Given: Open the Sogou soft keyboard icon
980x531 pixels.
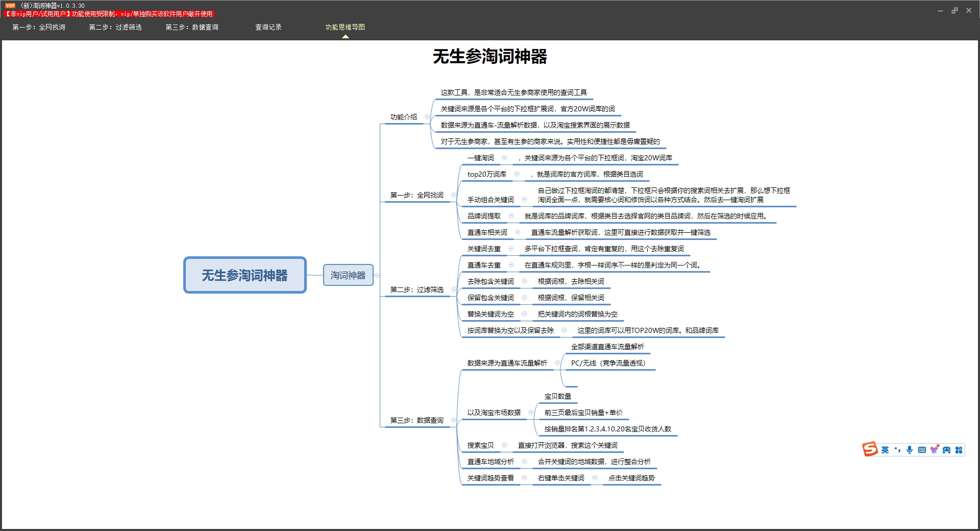Looking at the screenshot, I should pos(922,450).
